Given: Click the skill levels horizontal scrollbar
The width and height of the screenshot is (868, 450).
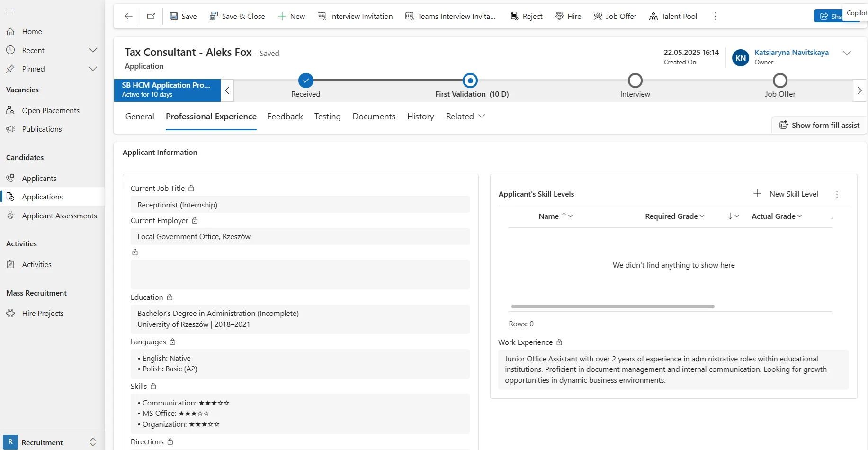Looking at the screenshot, I should click(x=613, y=306).
